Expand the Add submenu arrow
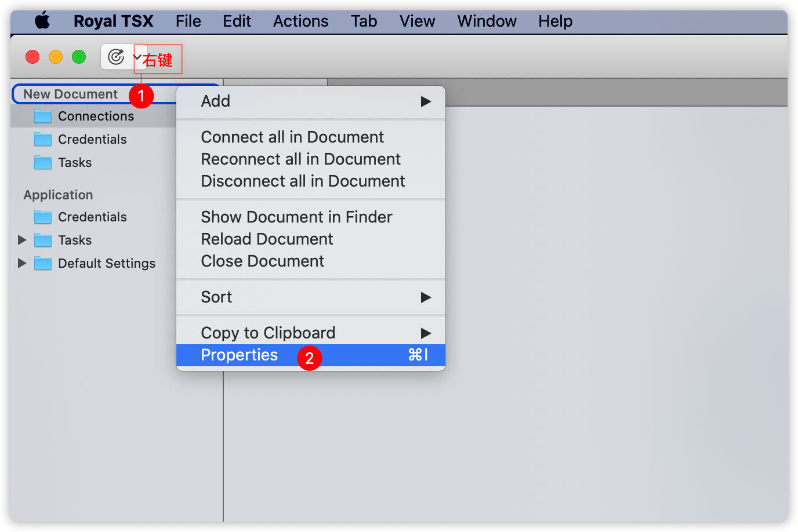This screenshot has height=532, width=798. coord(426,101)
